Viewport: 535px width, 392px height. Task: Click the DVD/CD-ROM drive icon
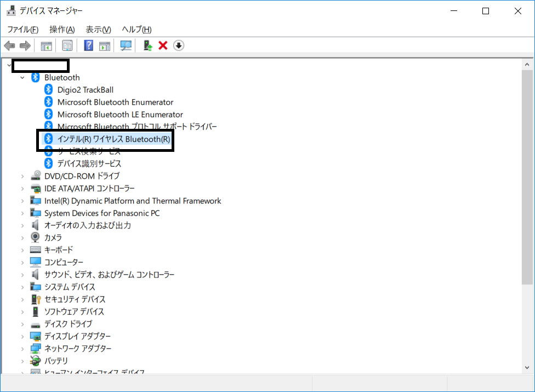(x=36, y=175)
